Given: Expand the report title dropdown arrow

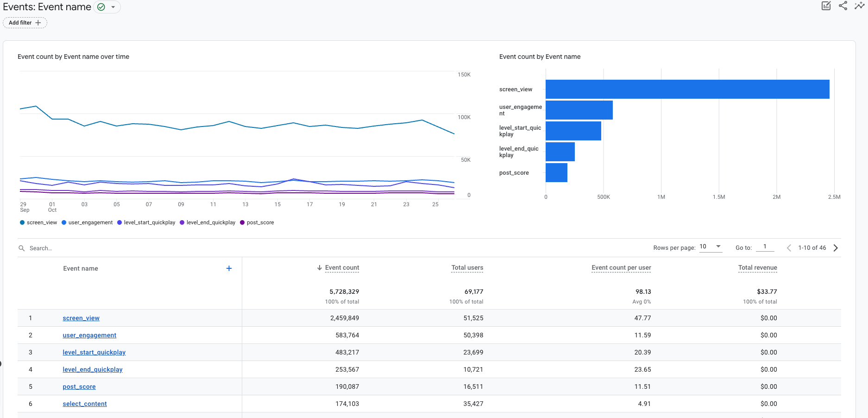Looking at the screenshot, I should pos(113,7).
